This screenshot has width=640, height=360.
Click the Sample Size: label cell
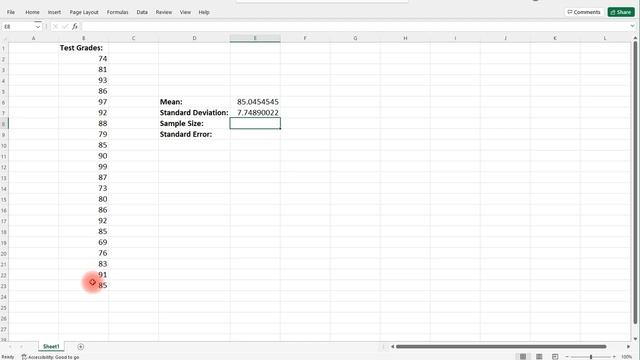194,124
